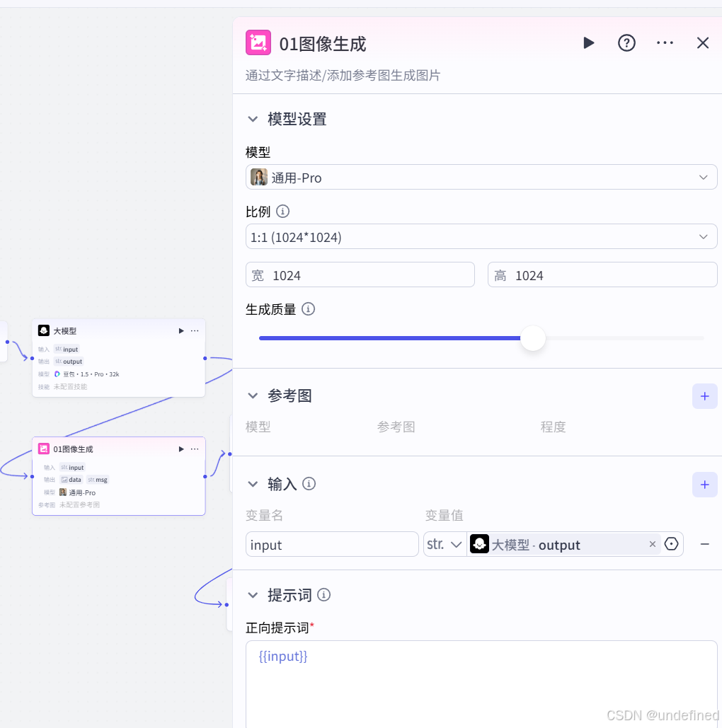
Task: Click the input port of 01图像生成 node
Action: 32,476
